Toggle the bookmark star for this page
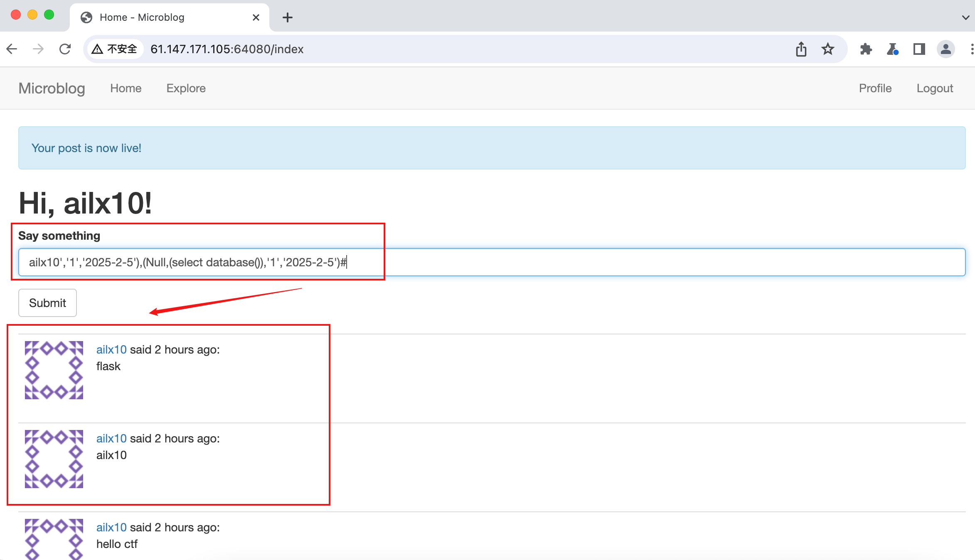Image resolution: width=975 pixels, height=560 pixels. [x=828, y=49]
